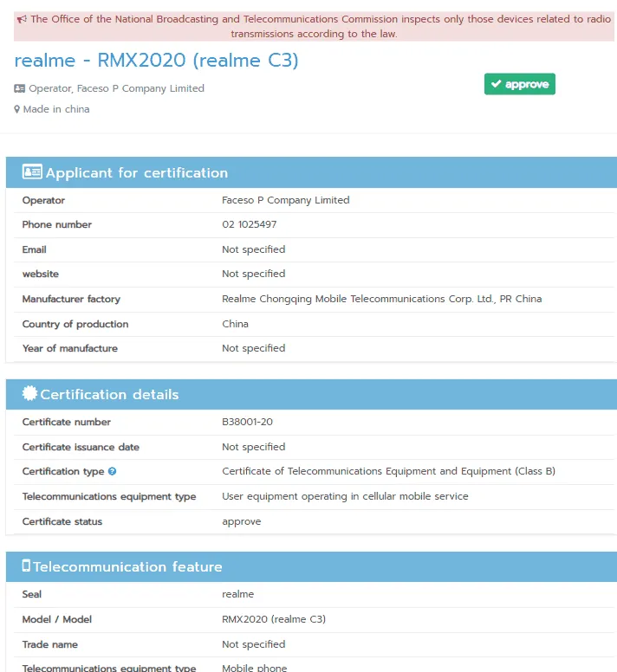Click the Operator, Faceso P Company Limited subtitle

click(x=116, y=88)
